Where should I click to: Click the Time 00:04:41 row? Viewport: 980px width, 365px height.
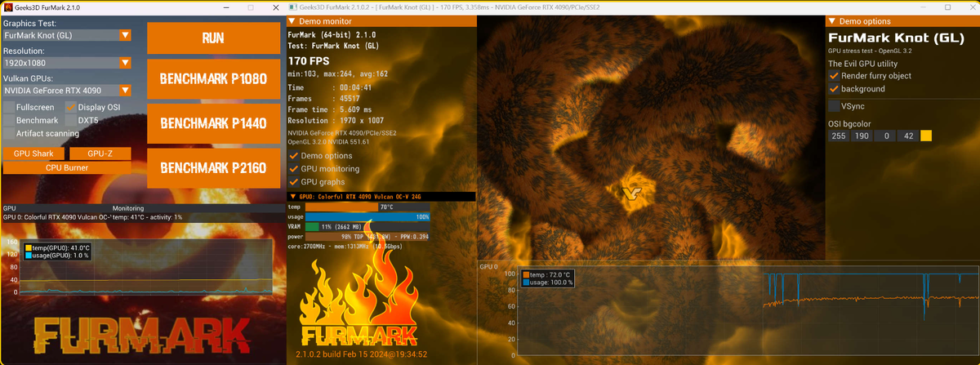coord(331,87)
